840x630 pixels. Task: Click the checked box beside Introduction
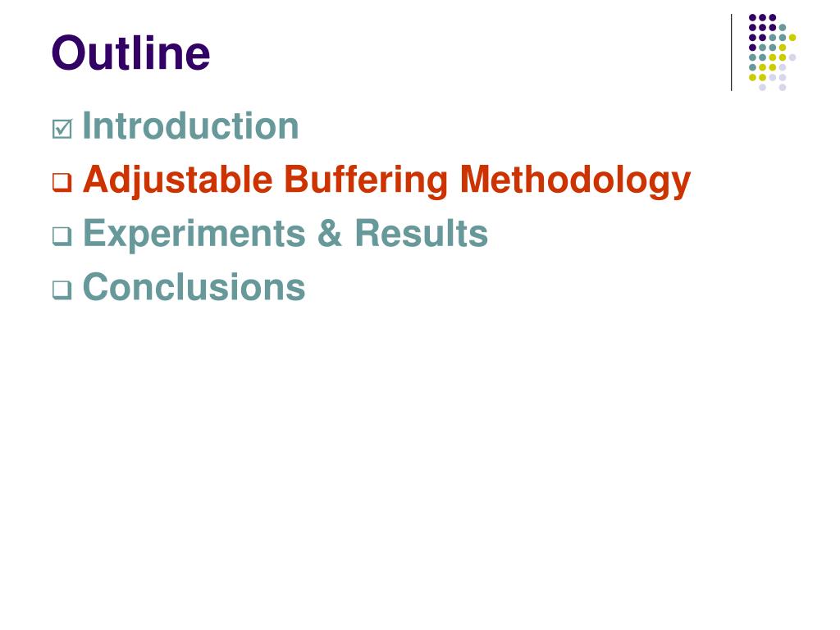point(62,129)
